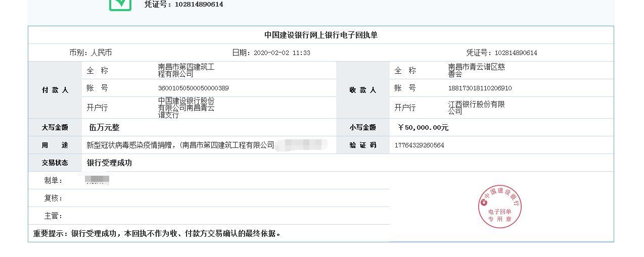This screenshot has height=257, width=644.
Task: Select the amount ￥50,000.00元
Action: click(x=423, y=127)
